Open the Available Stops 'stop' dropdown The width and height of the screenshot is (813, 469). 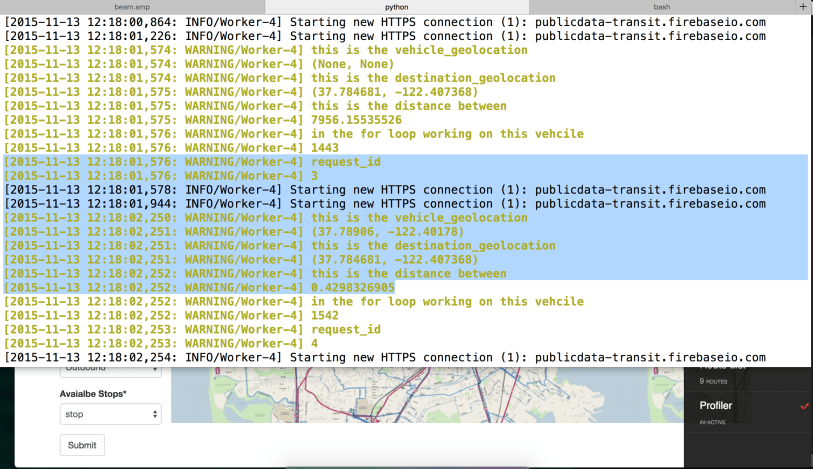click(x=110, y=414)
